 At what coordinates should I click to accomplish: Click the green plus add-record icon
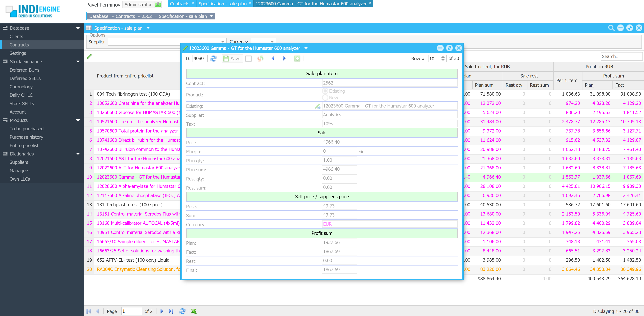(x=297, y=59)
